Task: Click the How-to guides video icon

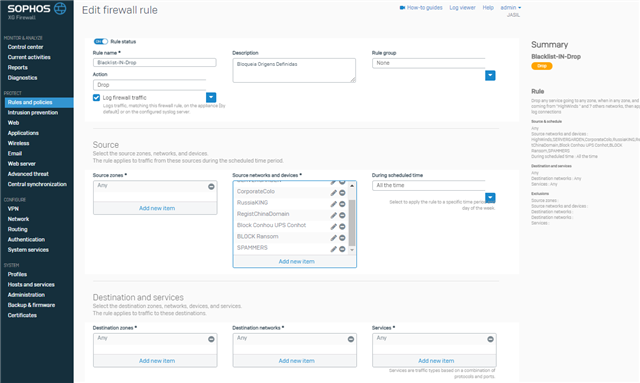Action: coord(402,8)
